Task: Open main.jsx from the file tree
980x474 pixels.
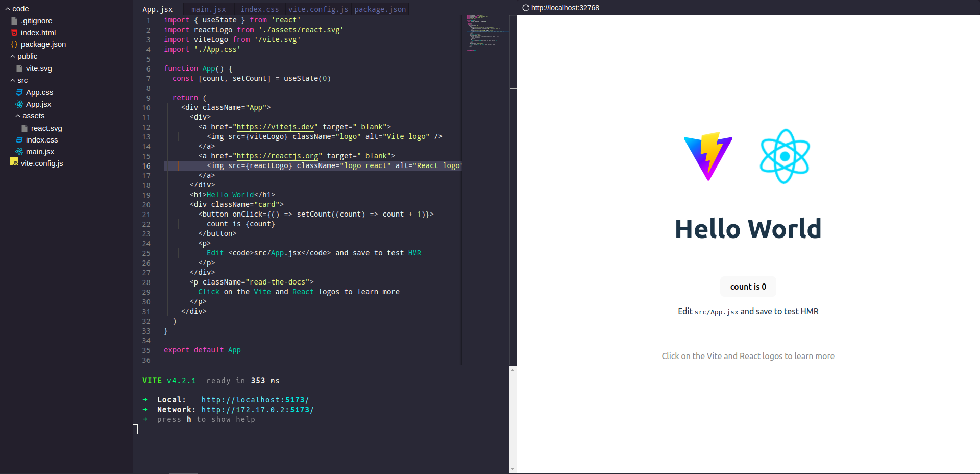Action: (40, 152)
